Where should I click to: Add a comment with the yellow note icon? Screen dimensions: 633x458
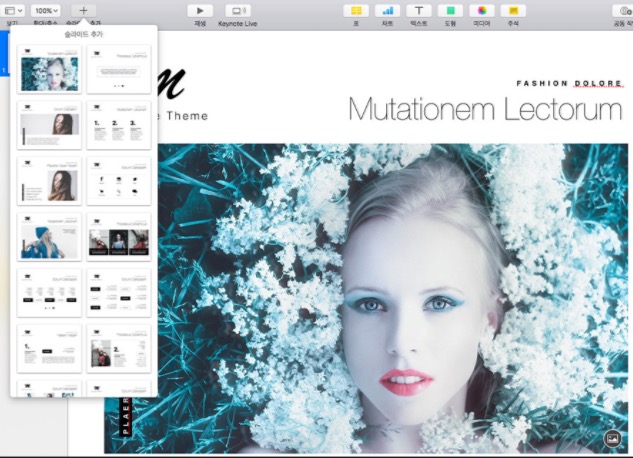pyautogui.click(x=513, y=10)
